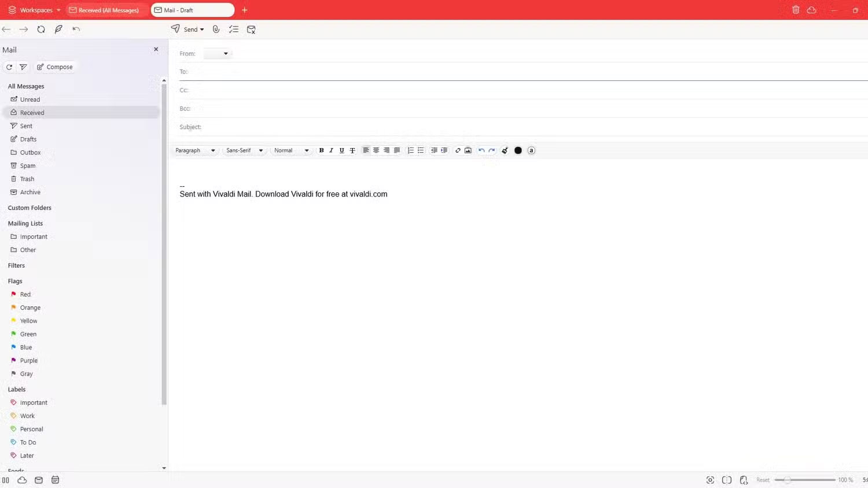The image size is (868, 488).
Task: Click the Compose button
Action: pyautogui.click(x=55, y=67)
